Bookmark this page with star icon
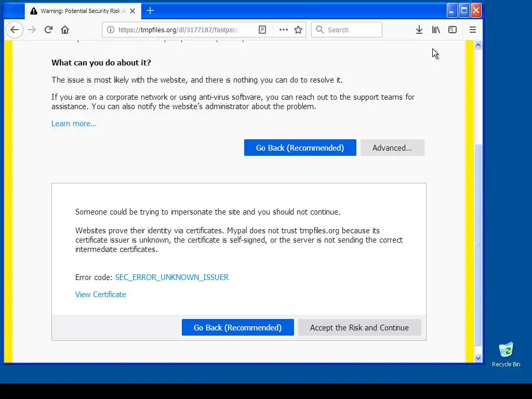Image resolution: width=532 pixels, height=399 pixels. click(298, 30)
